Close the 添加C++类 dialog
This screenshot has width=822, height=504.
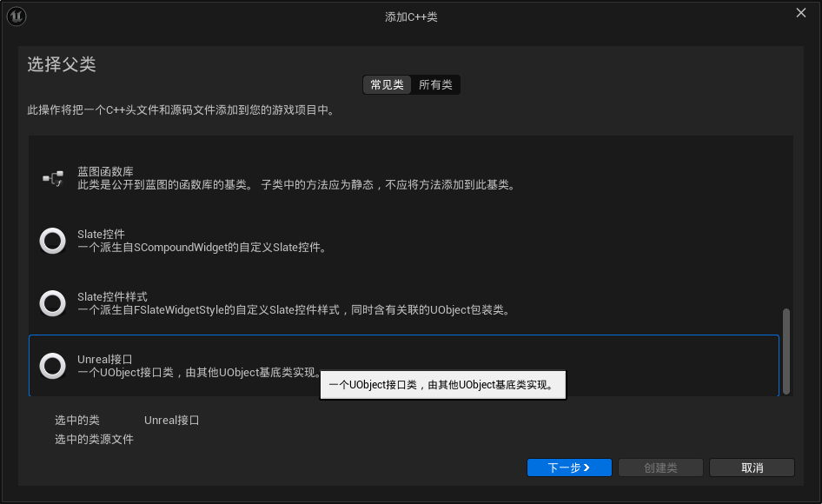point(801,12)
